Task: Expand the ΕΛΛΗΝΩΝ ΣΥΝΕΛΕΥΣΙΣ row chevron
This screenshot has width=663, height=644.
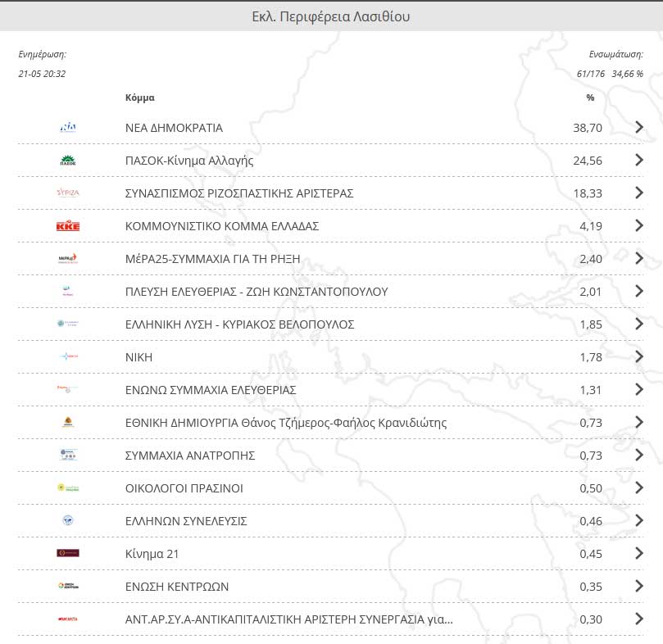Action: click(639, 520)
